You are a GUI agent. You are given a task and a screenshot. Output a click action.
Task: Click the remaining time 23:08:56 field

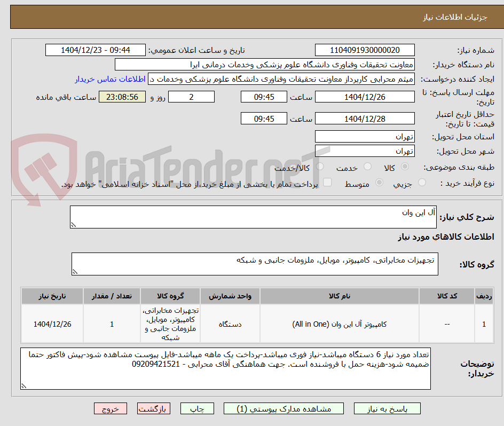[122, 97]
